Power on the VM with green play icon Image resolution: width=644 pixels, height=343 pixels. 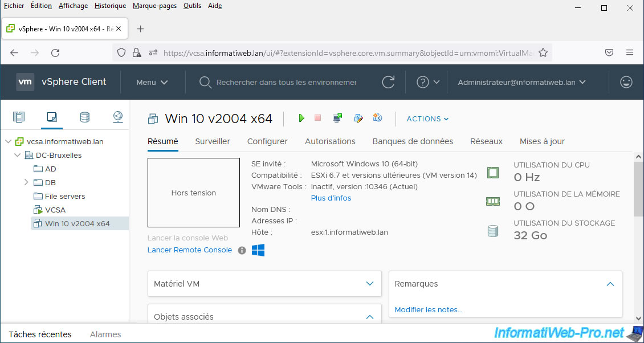[x=301, y=118]
